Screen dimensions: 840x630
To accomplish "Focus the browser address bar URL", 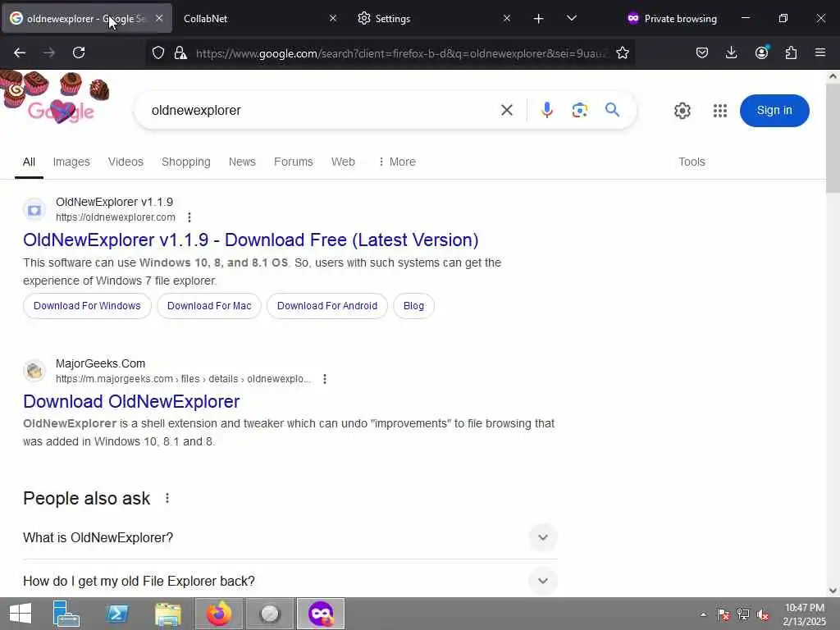I will click(x=402, y=53).
